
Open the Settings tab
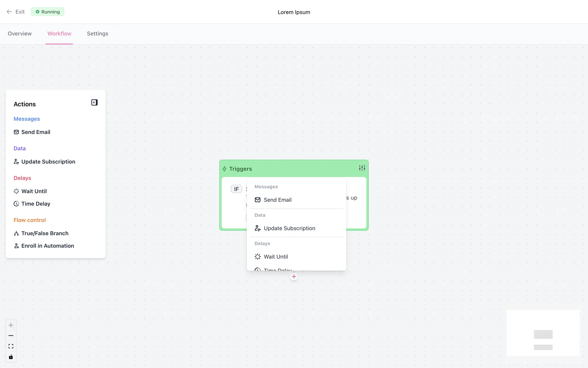pos(97,34)
